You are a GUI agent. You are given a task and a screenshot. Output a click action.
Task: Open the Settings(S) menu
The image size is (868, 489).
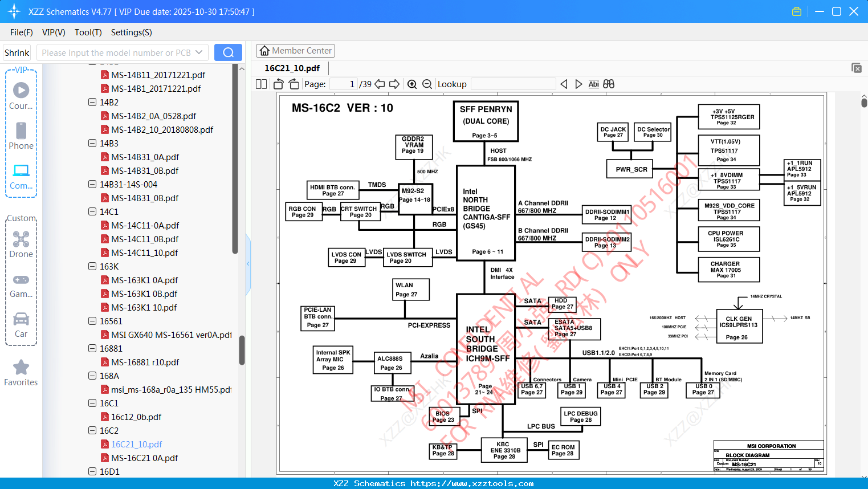pos(132,32)
